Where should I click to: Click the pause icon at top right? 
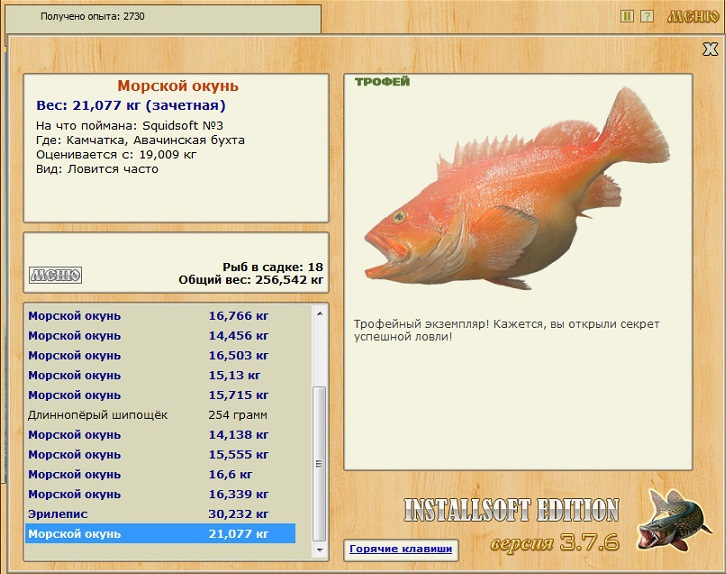626,17
